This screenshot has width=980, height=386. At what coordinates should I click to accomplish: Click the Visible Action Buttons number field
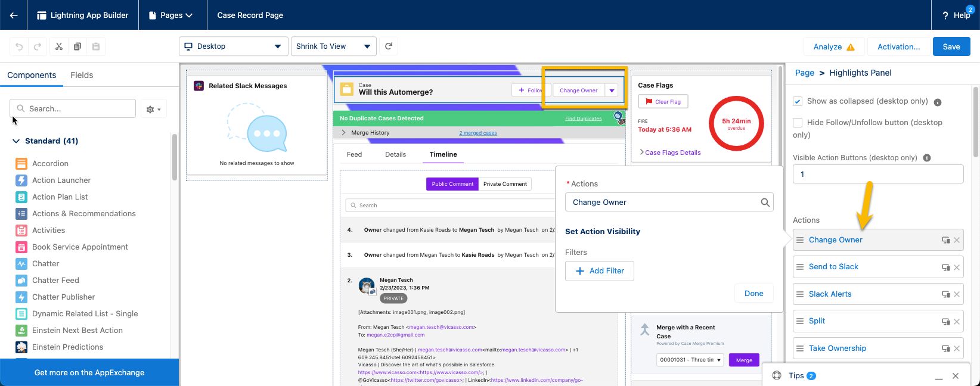[x=878, y=174]
